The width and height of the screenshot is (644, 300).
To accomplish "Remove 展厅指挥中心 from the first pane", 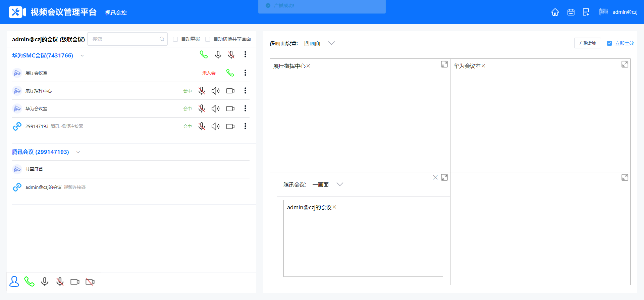I will [308, 66].
